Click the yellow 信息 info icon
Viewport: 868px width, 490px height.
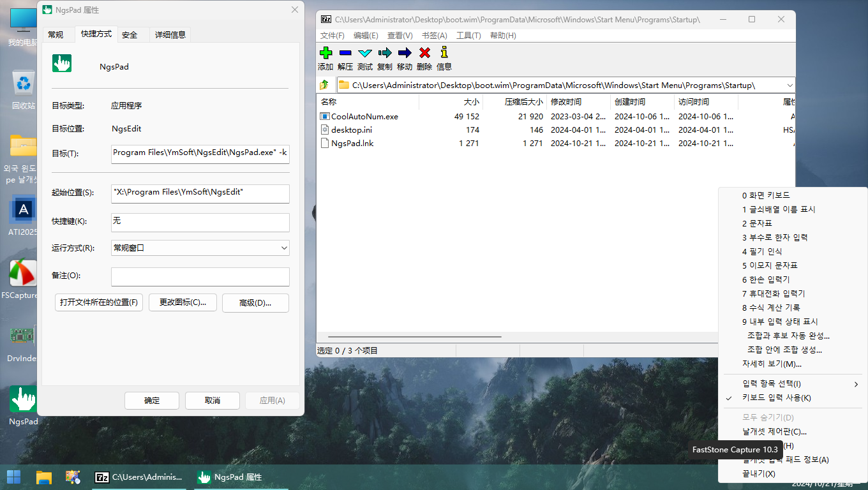click(x=444, y=53)
